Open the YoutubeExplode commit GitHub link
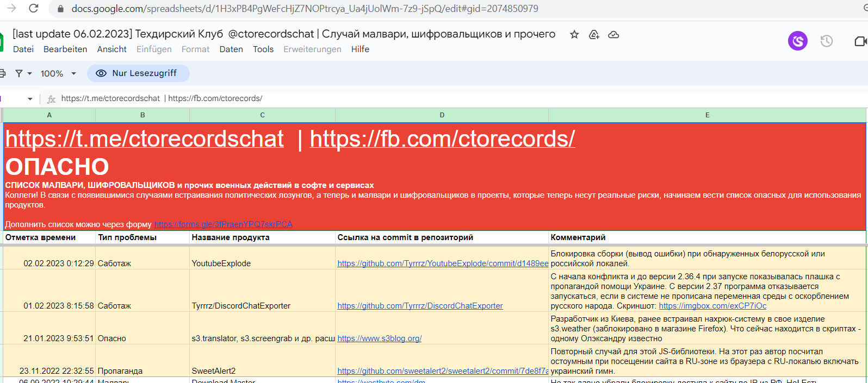Viewport: 868px width, 383px height. pyautogui.click(x=443, y=263)
